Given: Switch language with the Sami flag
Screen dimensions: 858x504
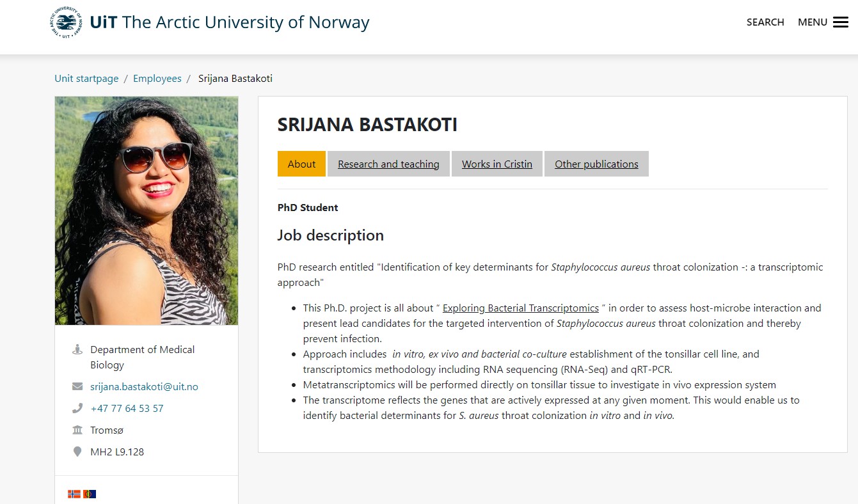Looking at the screenshot, I should coord(90,494).
